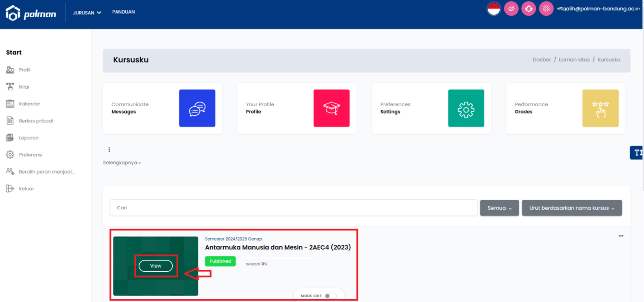Toggle the pink crossed-eye visibility icon
The height and width of the screenshot is (302, 644).
511,9
